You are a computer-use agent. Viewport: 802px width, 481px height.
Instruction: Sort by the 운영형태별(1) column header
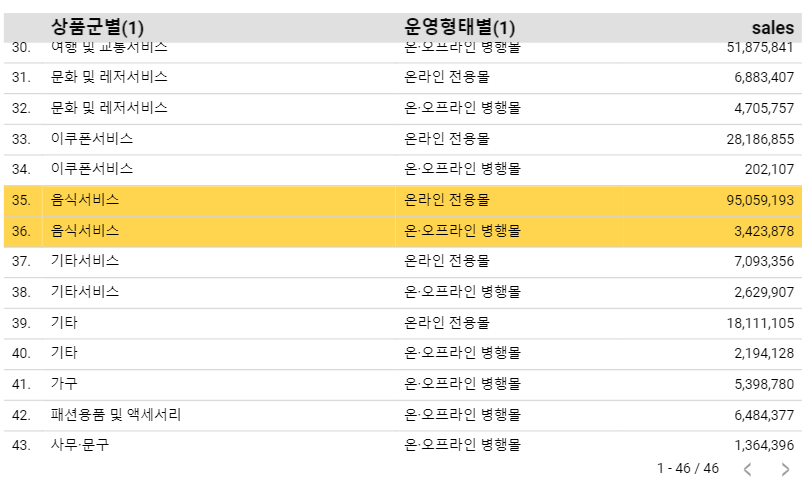[x=459, y=27]
